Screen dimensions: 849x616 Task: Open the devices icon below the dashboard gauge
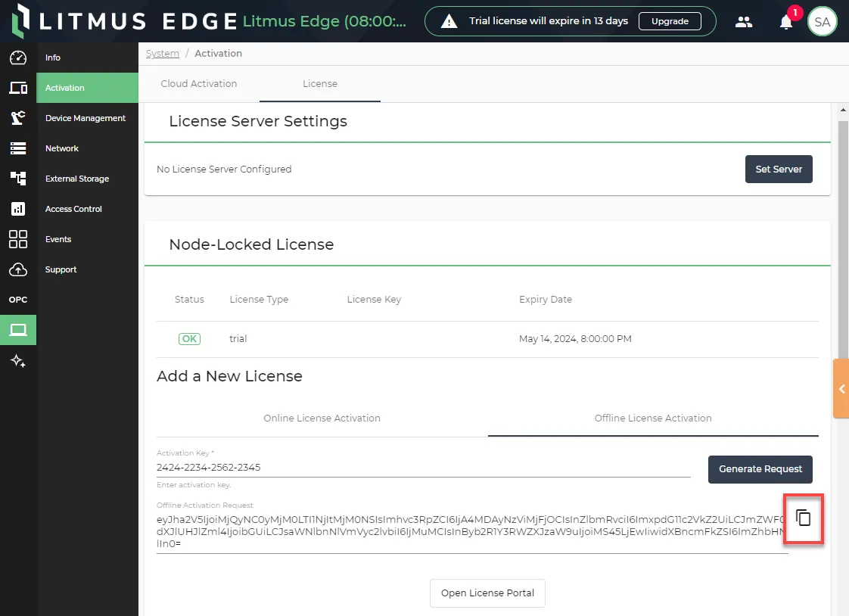click(18, 88)
